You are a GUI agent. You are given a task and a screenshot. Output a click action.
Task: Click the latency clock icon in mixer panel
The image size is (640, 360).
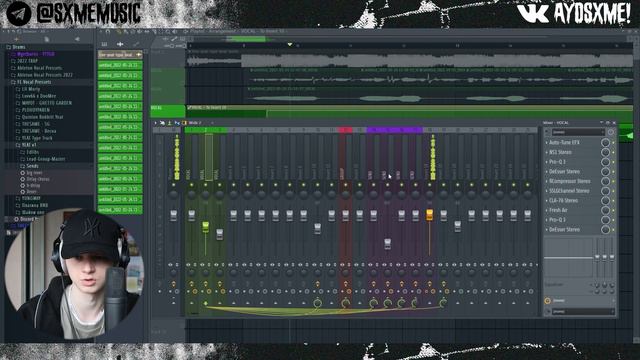tap(547, 301)
